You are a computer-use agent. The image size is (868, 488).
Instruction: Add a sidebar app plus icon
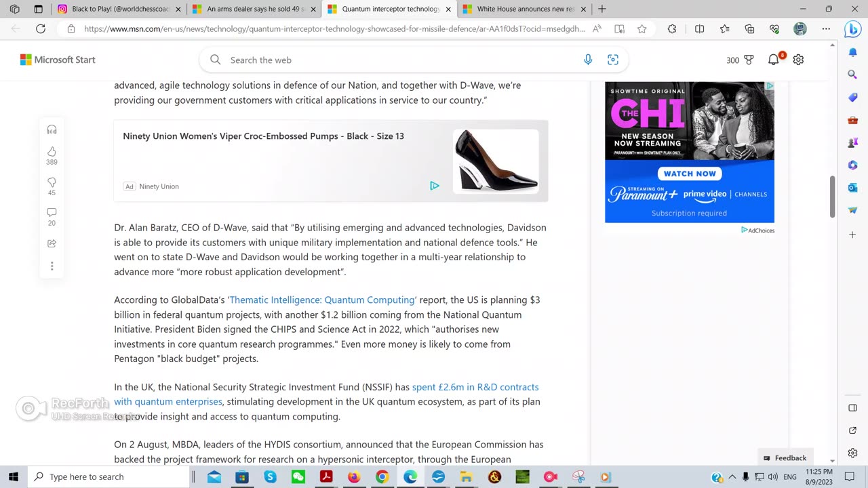[853, 235]
